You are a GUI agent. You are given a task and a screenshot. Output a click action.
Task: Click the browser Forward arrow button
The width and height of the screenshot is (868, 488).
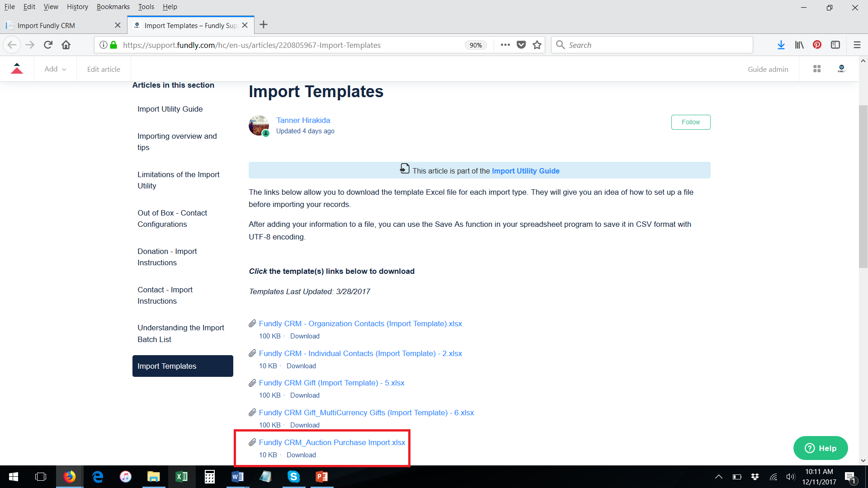(x=30, y=45)
